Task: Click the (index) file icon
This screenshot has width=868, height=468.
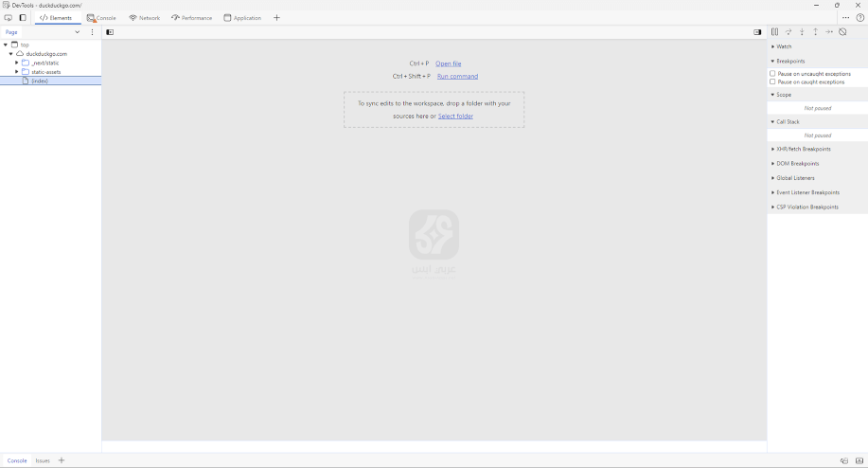Action: (26, 81)
